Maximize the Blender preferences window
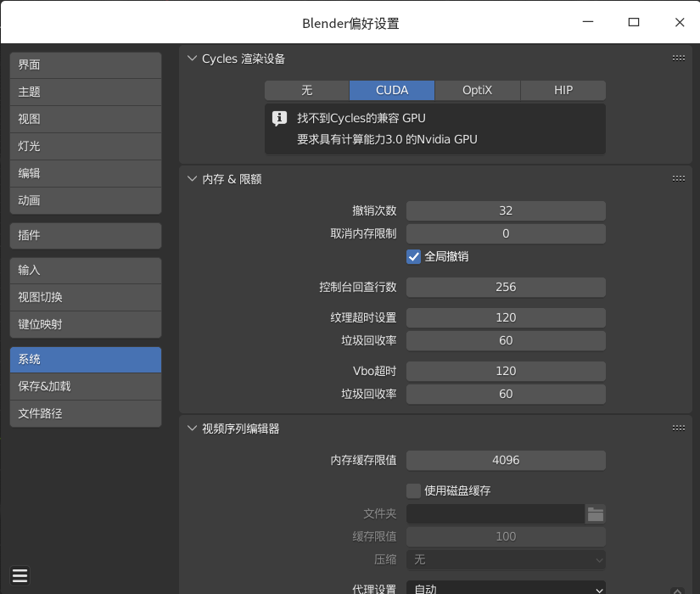This screenshot has width=700, height=594. [633, 23]
